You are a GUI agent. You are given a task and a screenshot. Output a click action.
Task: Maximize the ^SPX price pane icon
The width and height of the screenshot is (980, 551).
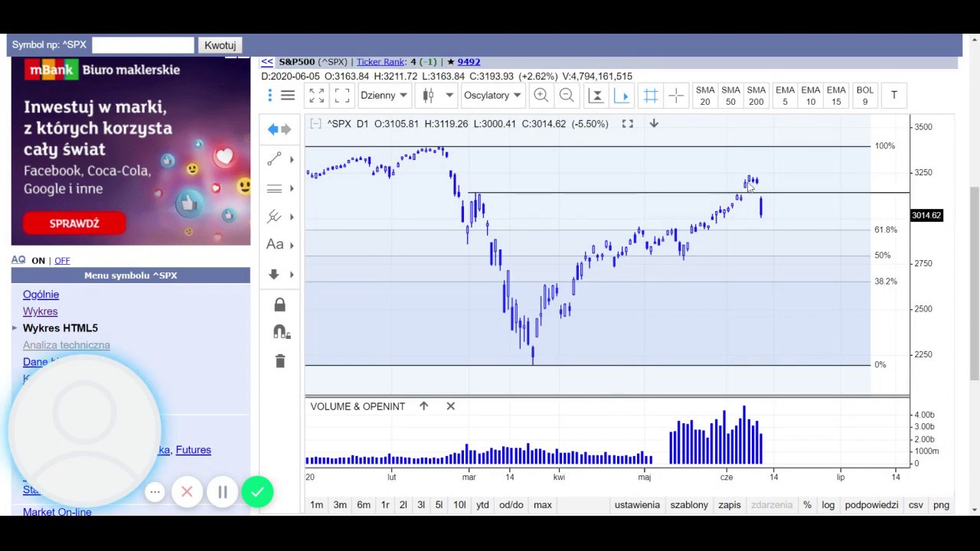click(x=627, y=123)
